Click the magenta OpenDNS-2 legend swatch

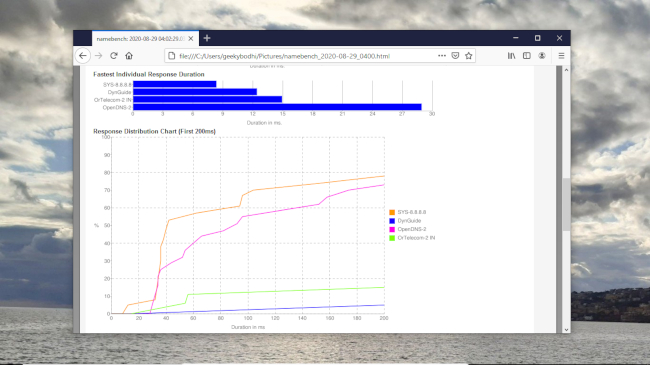[x=392, y=229]
